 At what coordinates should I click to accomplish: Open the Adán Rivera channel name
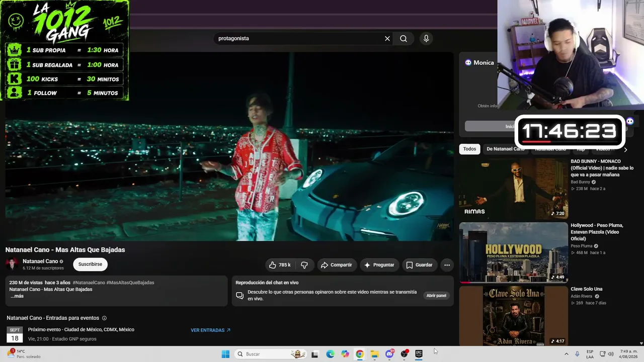pos(582,296)
